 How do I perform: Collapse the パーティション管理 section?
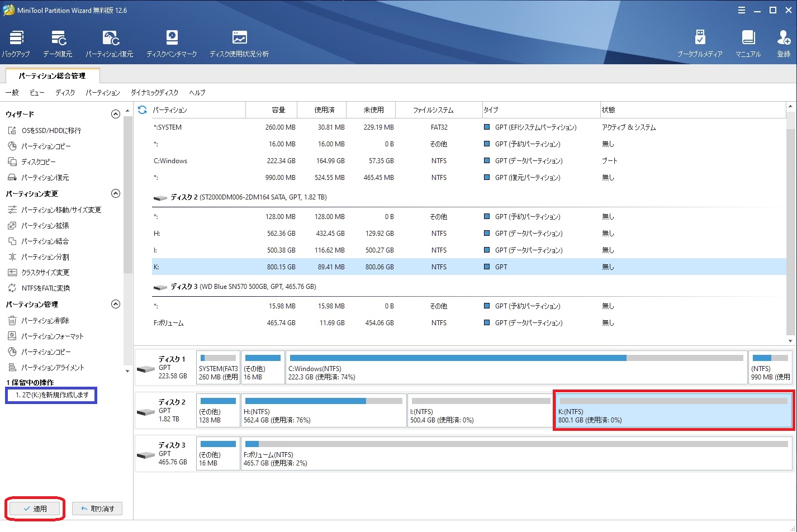pyautogui.click(x=116, y=304)
